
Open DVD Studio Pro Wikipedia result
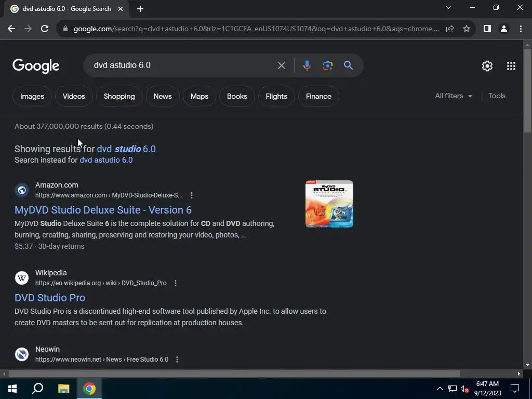point(50,298)
